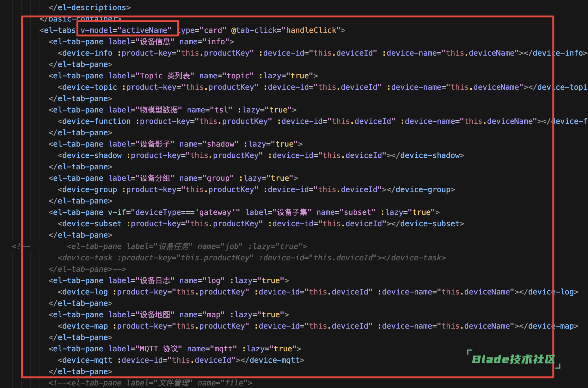Click the v-model="activeName" attribute
The image size is (588, 388).
pos(126,30)
